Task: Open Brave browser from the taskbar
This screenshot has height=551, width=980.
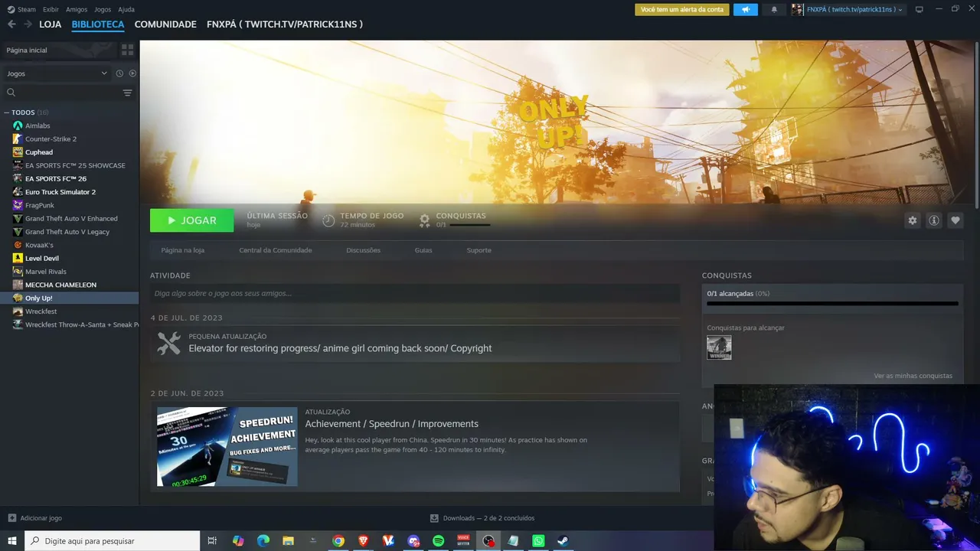Action: [364, 541]
